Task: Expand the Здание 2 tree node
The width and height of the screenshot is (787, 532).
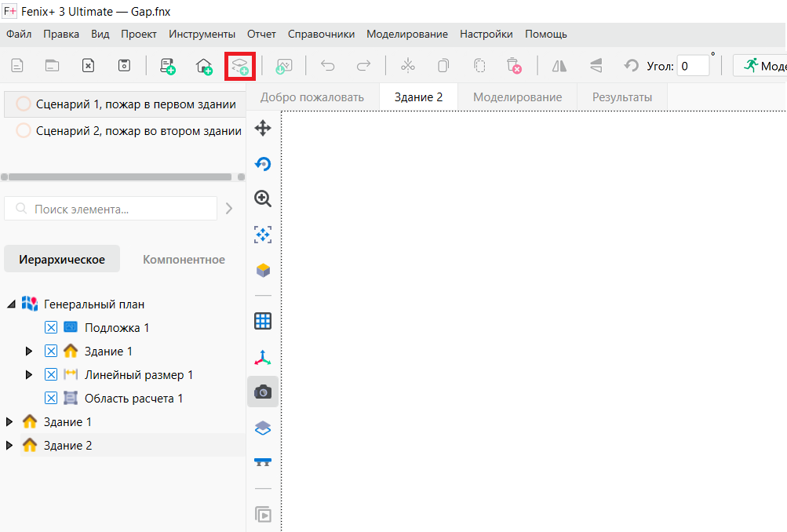Action: click(x=9, y=446)
